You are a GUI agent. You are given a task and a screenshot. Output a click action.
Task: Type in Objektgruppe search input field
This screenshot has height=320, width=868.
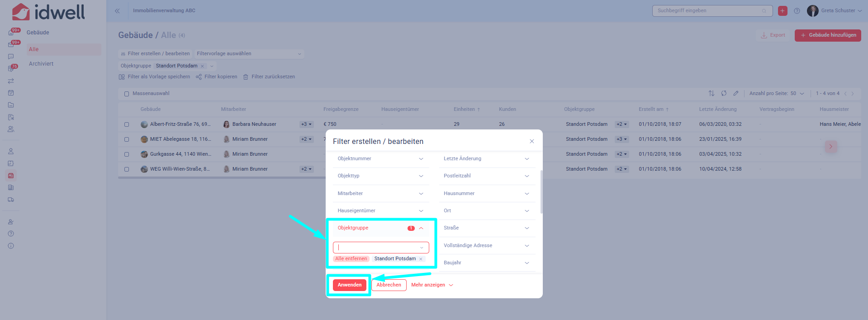378,248
